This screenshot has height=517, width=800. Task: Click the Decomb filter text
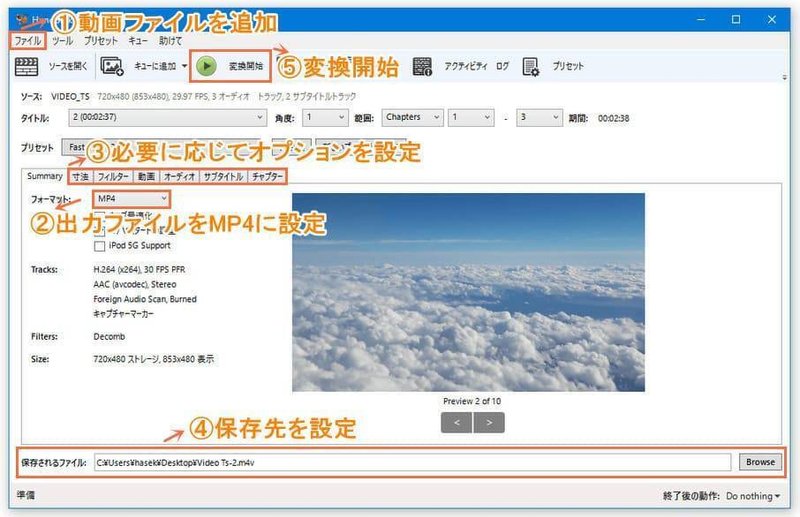[109, 337]
